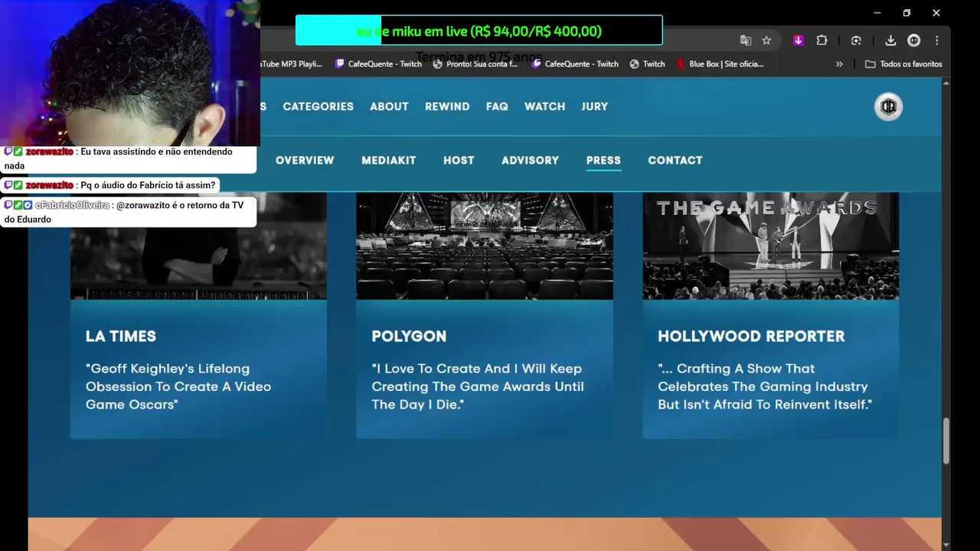Open the translate page icon

point(746,41)
